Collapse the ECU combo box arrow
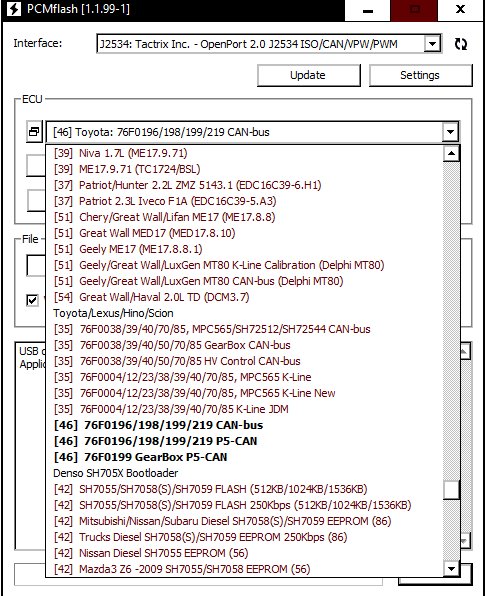This screenshot has width=485, height=596. point(450,132)
